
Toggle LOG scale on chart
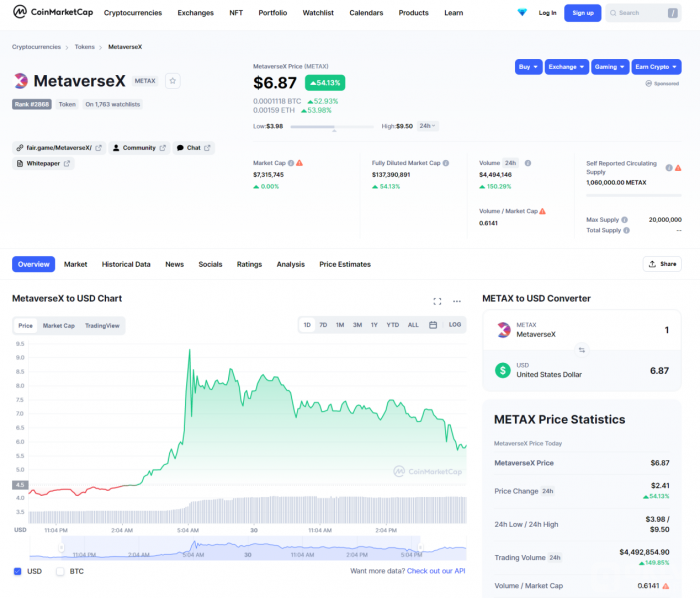click(x=455, y=325)
